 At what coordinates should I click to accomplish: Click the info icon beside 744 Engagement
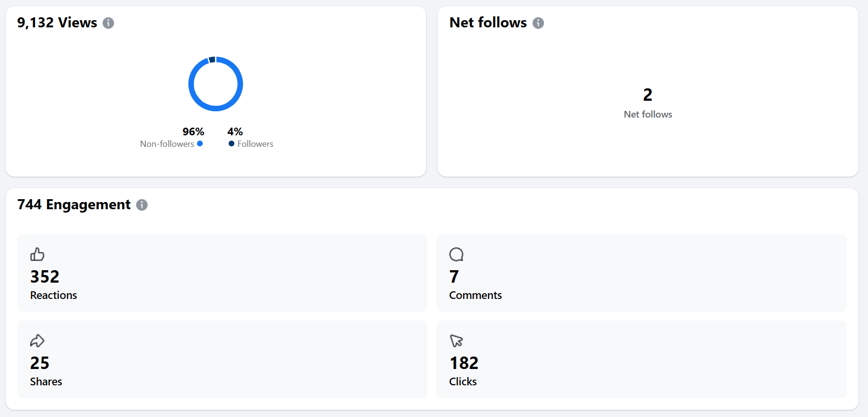pos(142,205)
